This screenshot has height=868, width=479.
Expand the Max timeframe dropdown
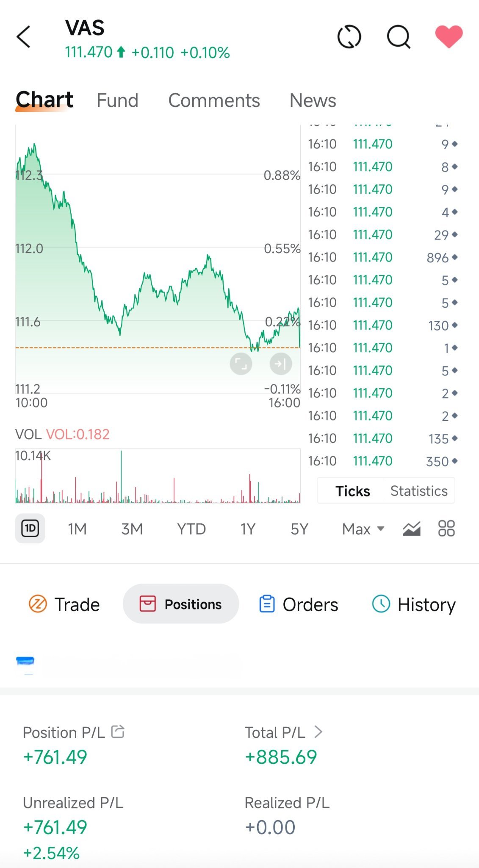[x=363, y=529]
